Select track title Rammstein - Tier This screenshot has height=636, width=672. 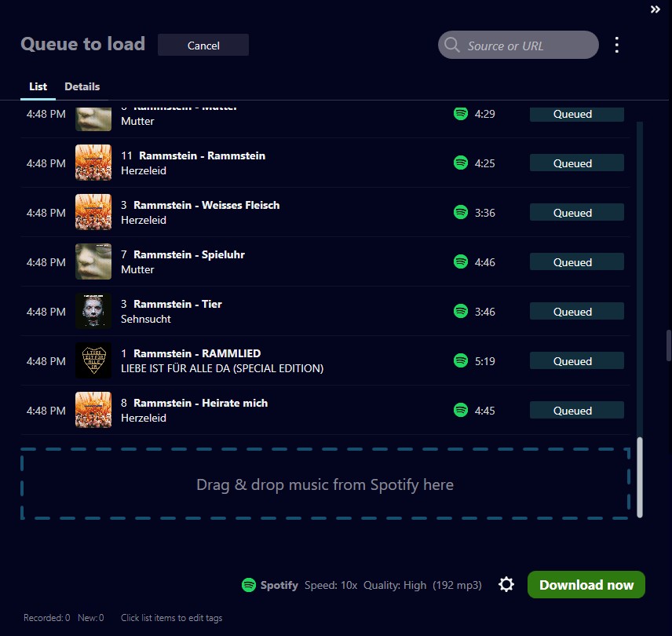pyautogui.click(x=177, y=305)
